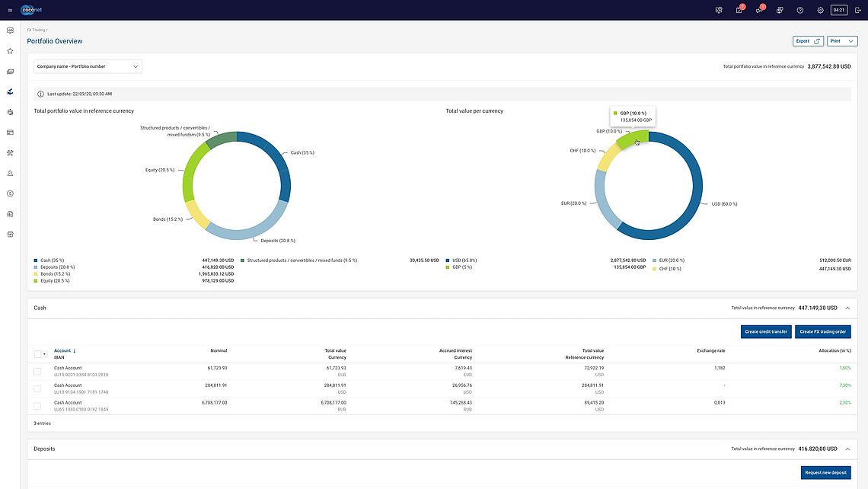Open the Help icon in the top bar
Viewport: 868px width, 489px height.
coord(799,10)
